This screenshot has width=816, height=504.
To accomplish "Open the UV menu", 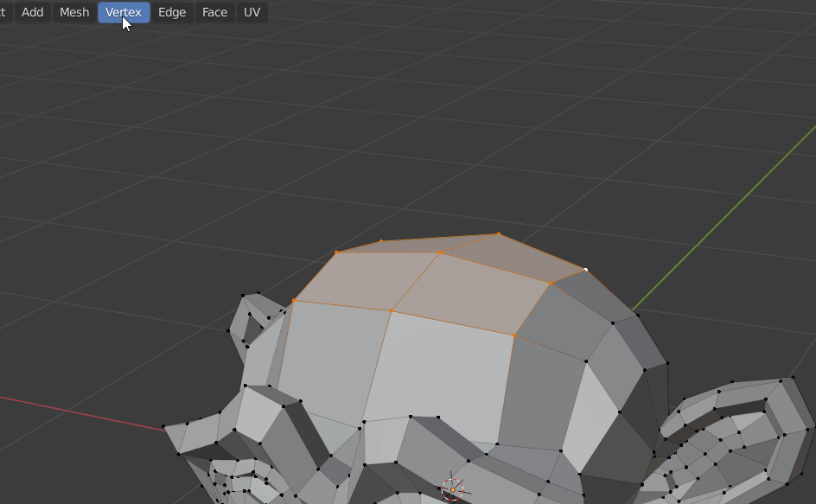I will (252, 12).
